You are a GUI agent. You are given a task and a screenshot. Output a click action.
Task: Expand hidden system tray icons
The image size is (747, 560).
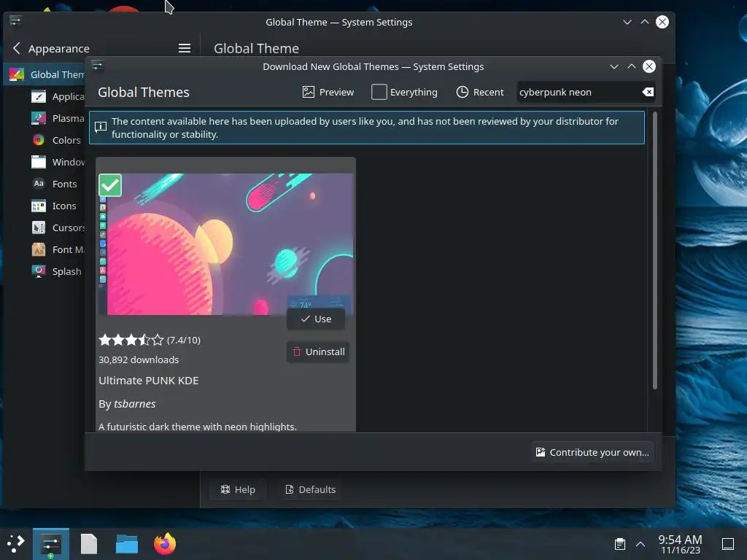click(640, 544)
